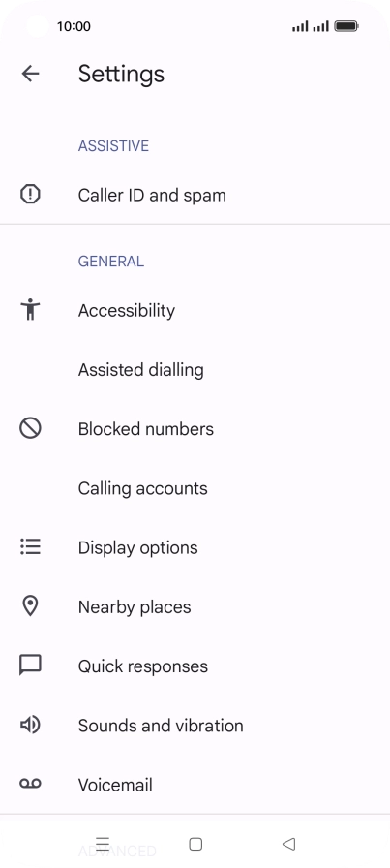This screenshot has width=390, height=868.
Task: Open Accessibility settings
Action: 195,310
